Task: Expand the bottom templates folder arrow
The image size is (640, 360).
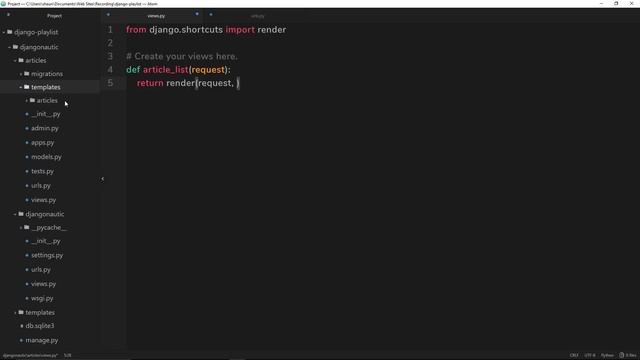Action: (15, 313)
